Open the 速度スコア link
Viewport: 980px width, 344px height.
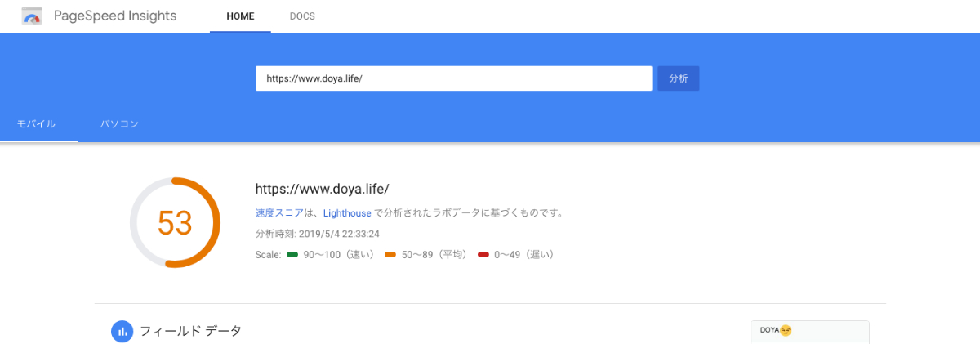tap(279, 213)
